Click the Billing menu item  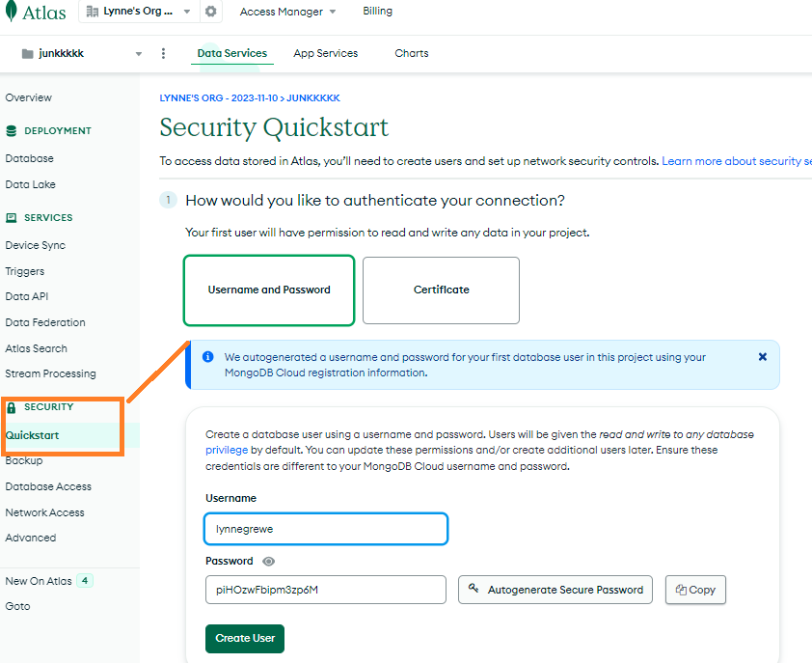click(377, 12)
